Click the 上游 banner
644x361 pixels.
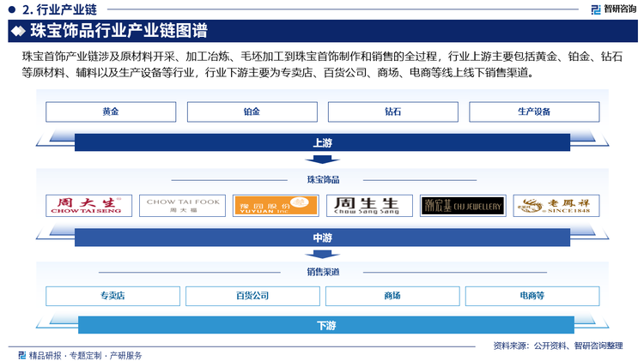tap(322, 142)
